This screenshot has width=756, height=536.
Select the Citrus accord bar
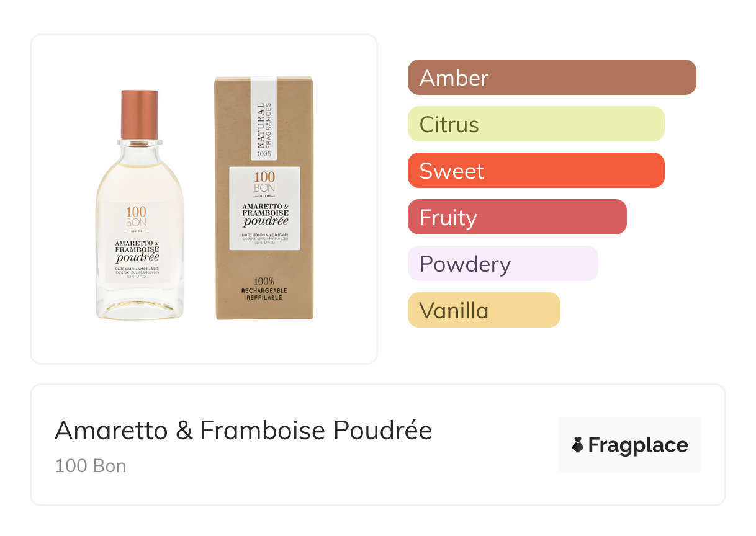pos(536,124)
